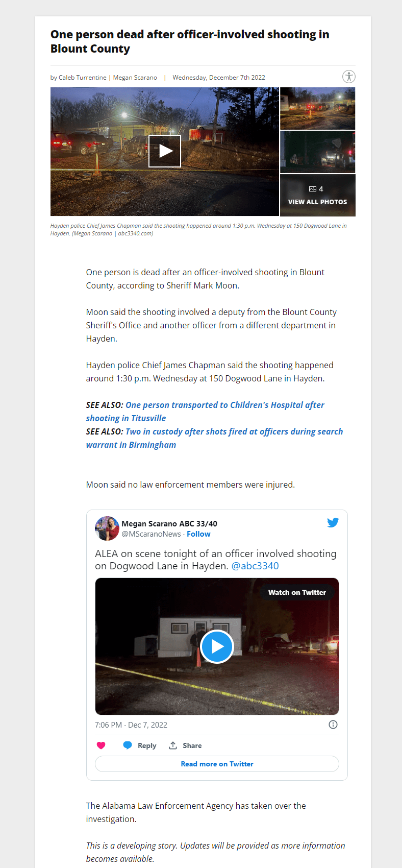
Task: Play the main article video
Action: tap(165, 151)
